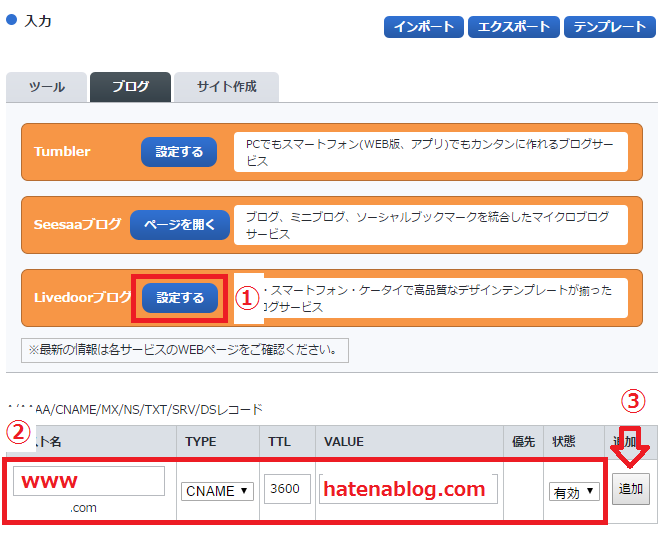Click the VALUE field with hatenablog.com
The width and height of the screenshot is (667, 547).
(408, 489)
